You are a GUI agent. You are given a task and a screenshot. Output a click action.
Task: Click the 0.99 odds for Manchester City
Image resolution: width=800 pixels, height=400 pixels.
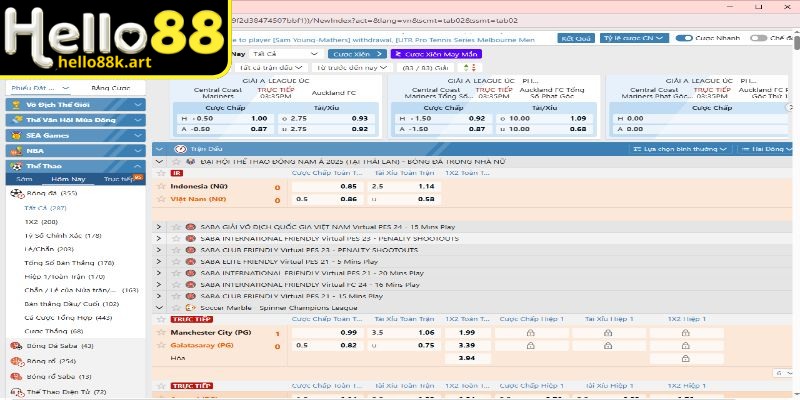click(348, 332)
